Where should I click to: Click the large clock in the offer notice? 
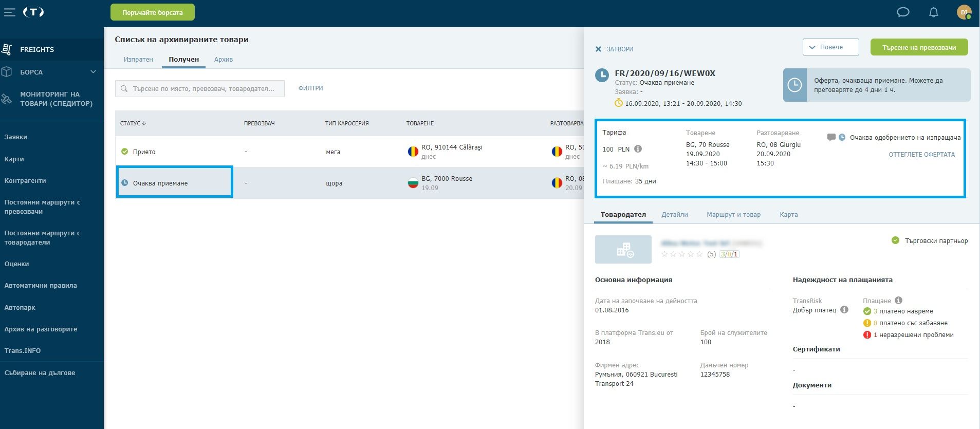point(794,85)
